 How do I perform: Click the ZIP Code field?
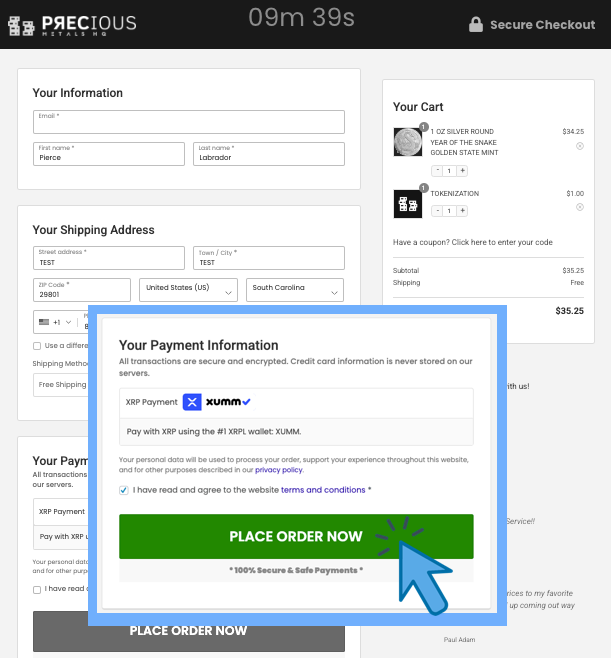(x=82, y=290)
